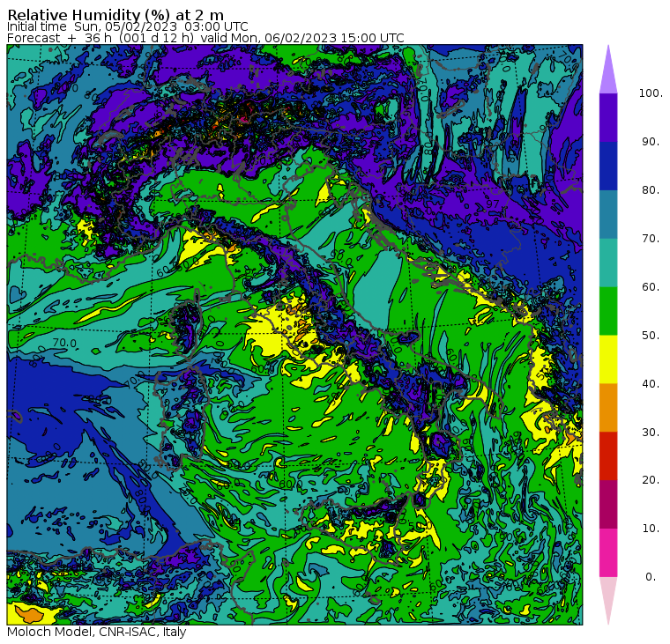Click the light purple top arrow of the colorbar

(x=608, y=72)
